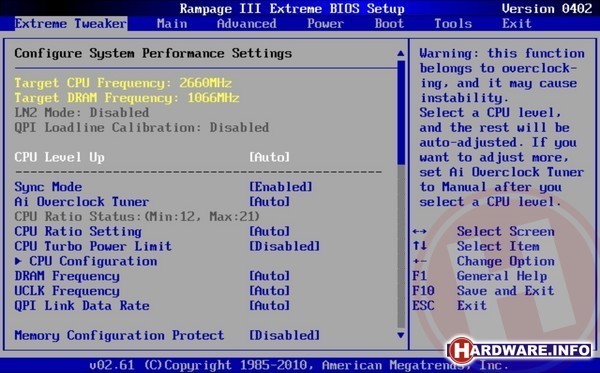Change CPU Ratio Setting [Auto] value
600x373 pixels.
pos(269,232)
